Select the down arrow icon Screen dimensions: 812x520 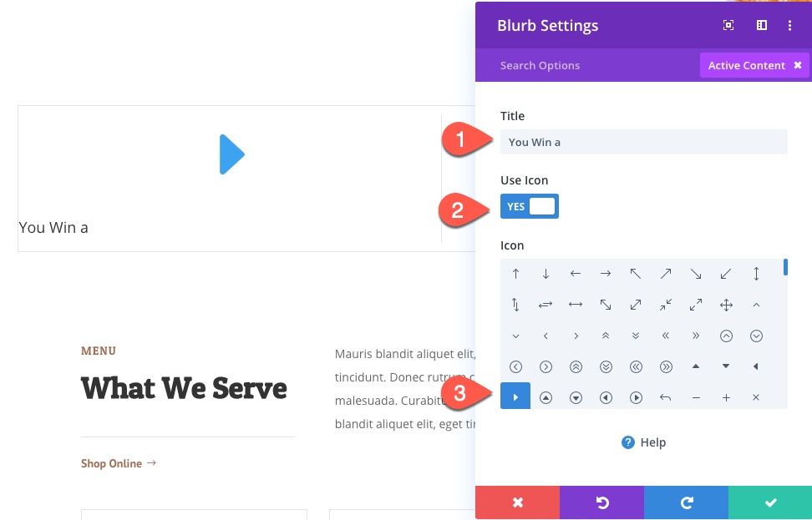click(546, 274)
